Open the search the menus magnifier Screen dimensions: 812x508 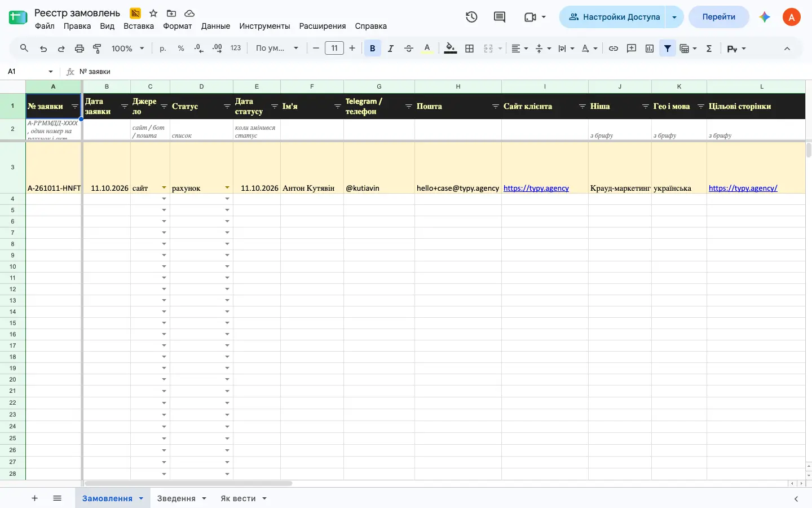point(24,49)
